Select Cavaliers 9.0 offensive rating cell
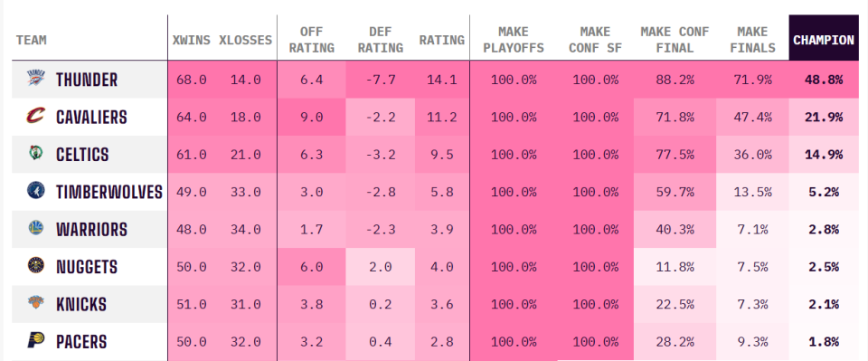Image resolution: width=868 pixels, height=361 pixels. [x=312, y=117]
